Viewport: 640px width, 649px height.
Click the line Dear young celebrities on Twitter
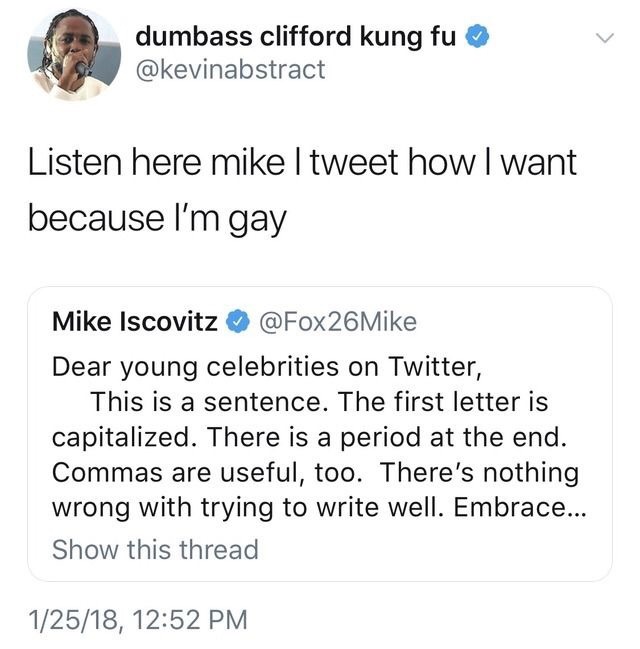[267, 366]
